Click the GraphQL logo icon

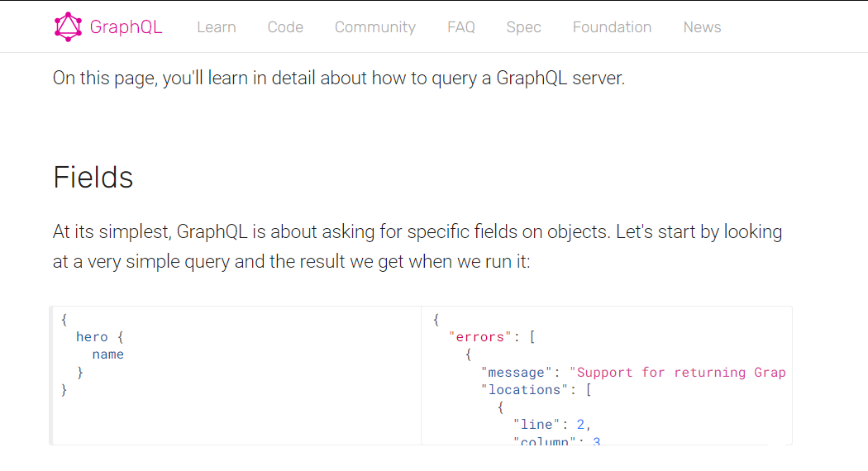68,27
